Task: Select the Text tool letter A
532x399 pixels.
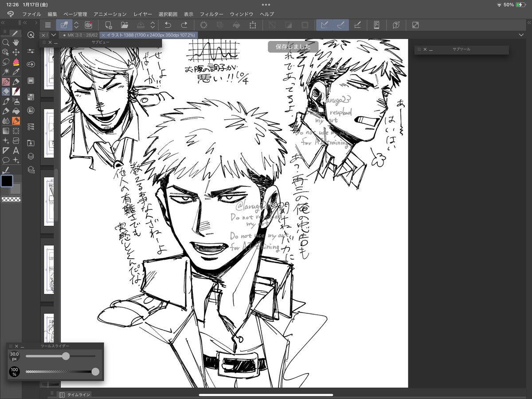Action: point(16,150)
